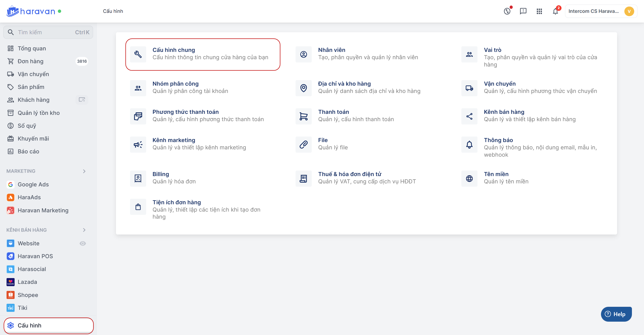This screenshot has width=644, height=335.
Task: Click the Tên miền globe icon
Action: [469, 179]
